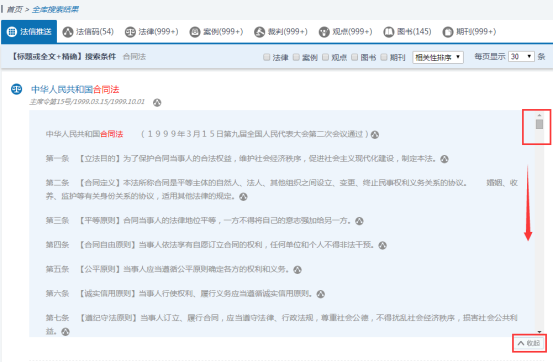
Task: Click the gavel icon on the 裁判 tab
Action: (x=259, y=32)
